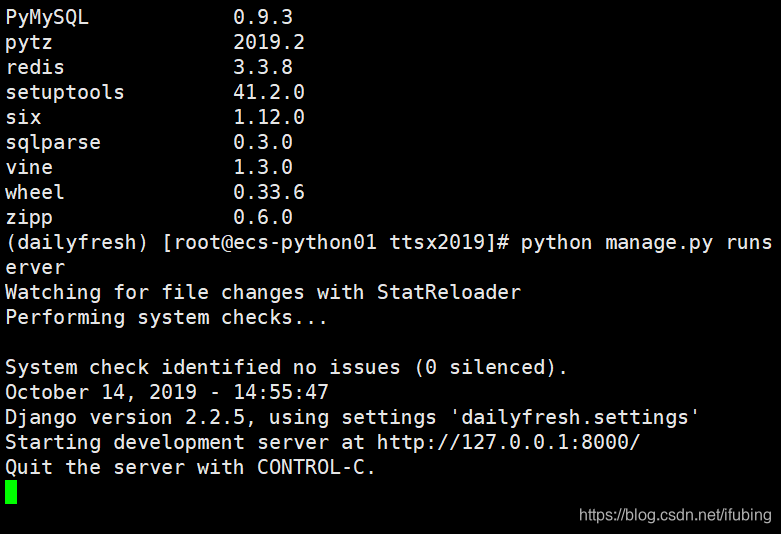Click the ttsx2019 directory name in prompt
The width and height of the screenshot is (781, 534).
click(437, 243)
